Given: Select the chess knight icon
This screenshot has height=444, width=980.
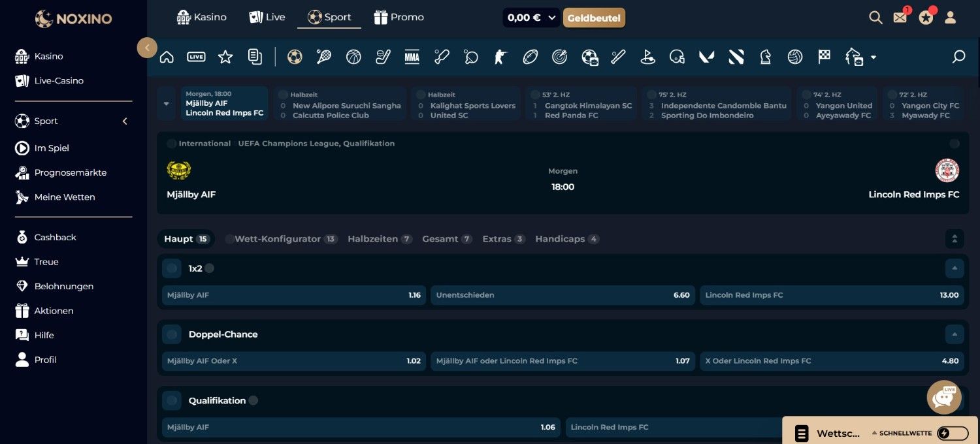Looking at the screenshot, I should (766, 57).
